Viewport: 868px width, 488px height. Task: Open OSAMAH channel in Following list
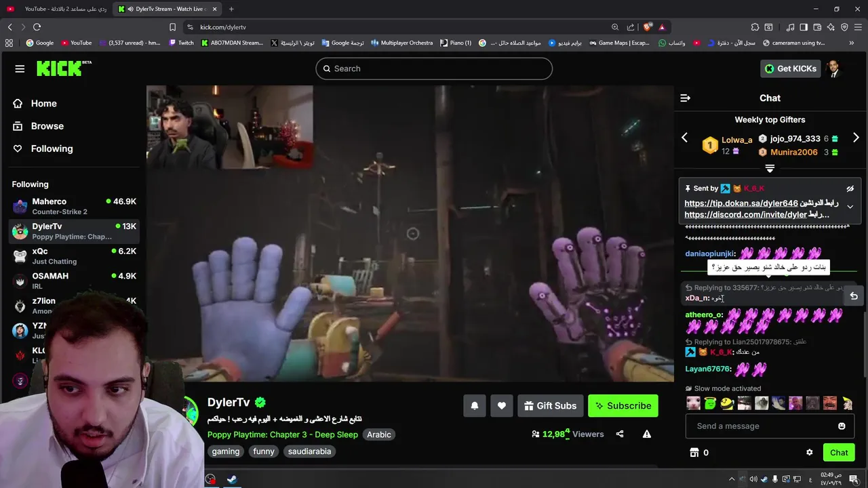tap(75, 281)
